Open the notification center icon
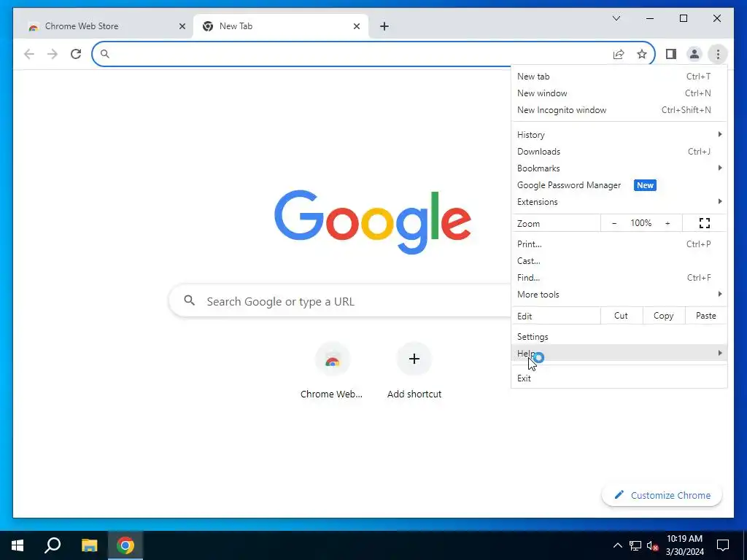 click(x=723, y=545)
